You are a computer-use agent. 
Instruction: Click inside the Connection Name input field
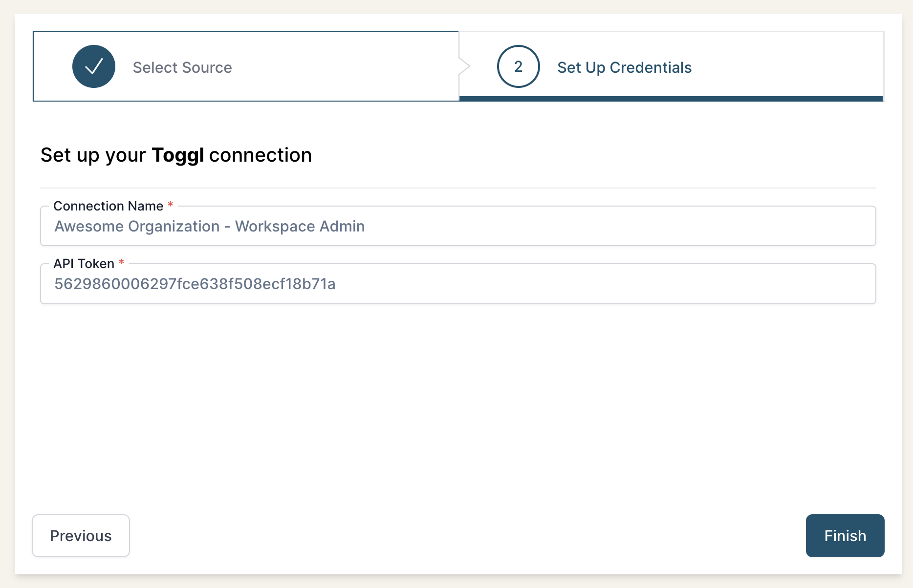click(x=457, y=226)
